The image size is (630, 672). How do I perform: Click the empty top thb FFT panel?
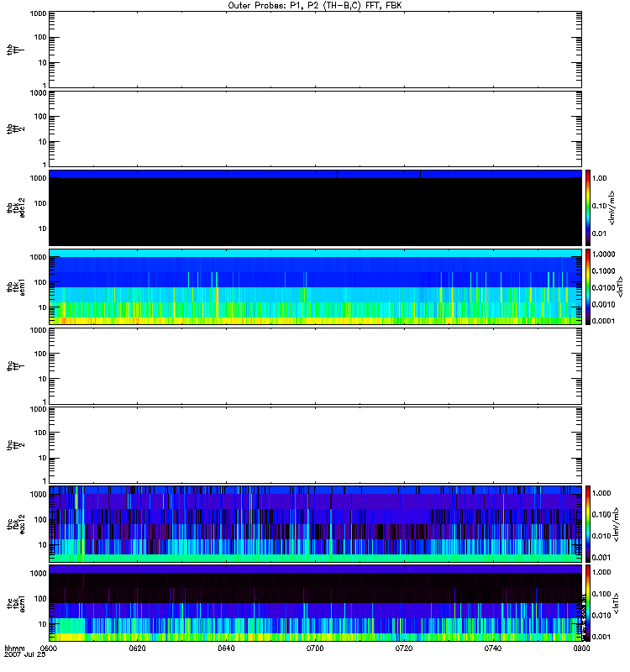(x=315, y=49)
